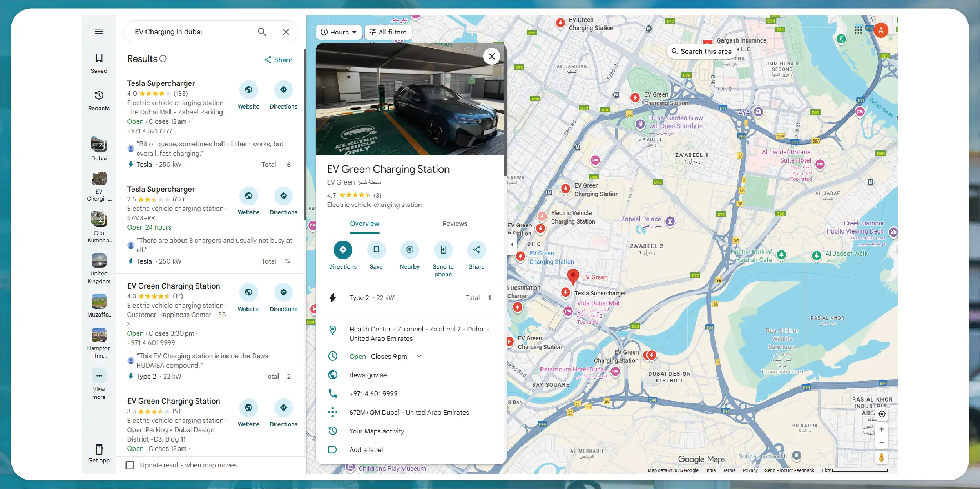Click the Nearby icon in place card
Viewport: 980px width, 489px height.
[x=409, y=250]
